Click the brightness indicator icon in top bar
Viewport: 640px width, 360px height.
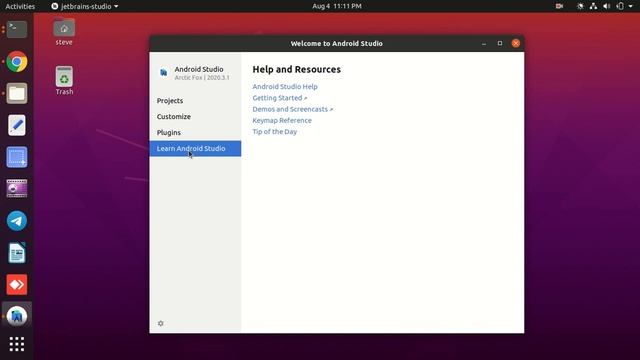[x=580, y=6]
